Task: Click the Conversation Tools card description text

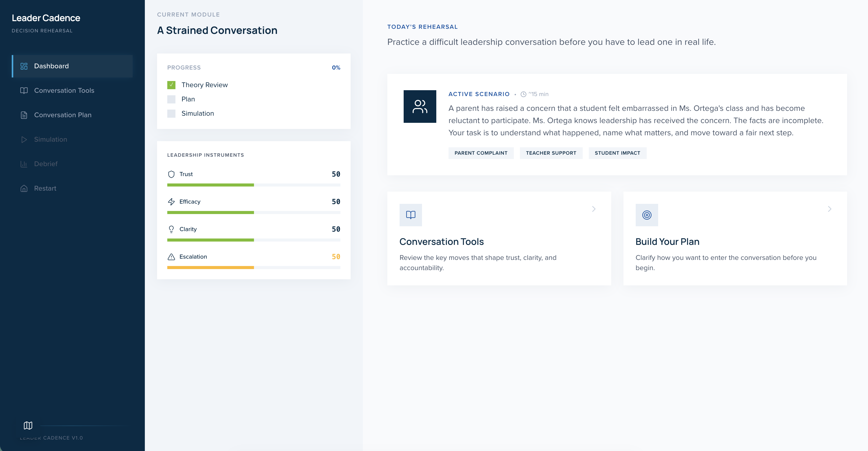Action: pyautogui.click(x=478, y=263)
